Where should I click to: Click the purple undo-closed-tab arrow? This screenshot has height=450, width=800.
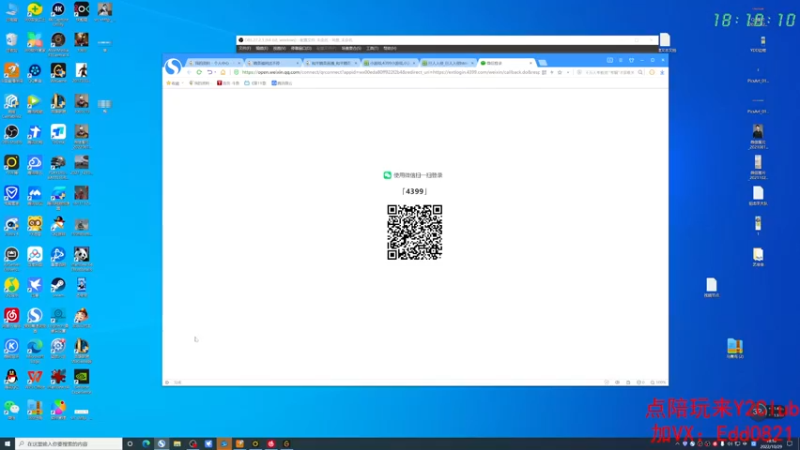tap(209, 72)
